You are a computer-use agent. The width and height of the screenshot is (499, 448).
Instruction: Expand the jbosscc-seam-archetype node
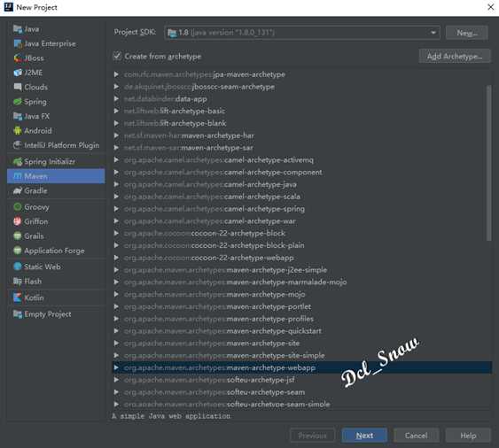(x=116, y=87)
